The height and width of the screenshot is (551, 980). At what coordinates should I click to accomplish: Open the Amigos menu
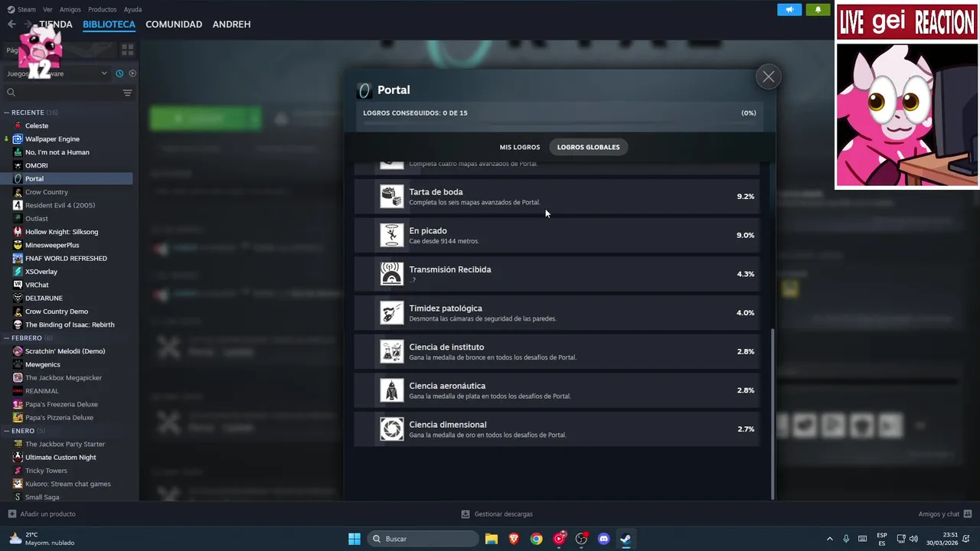pos(70,9)
